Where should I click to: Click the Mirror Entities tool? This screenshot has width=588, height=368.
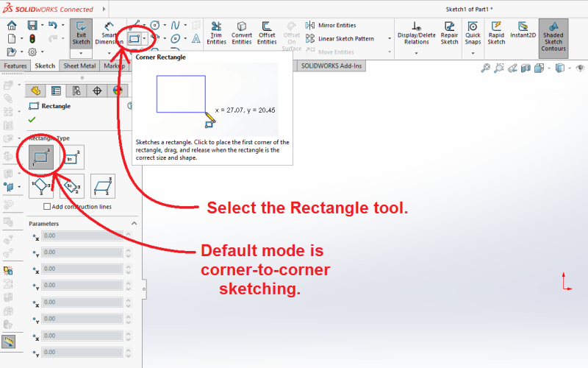click(x=331, y=25)
